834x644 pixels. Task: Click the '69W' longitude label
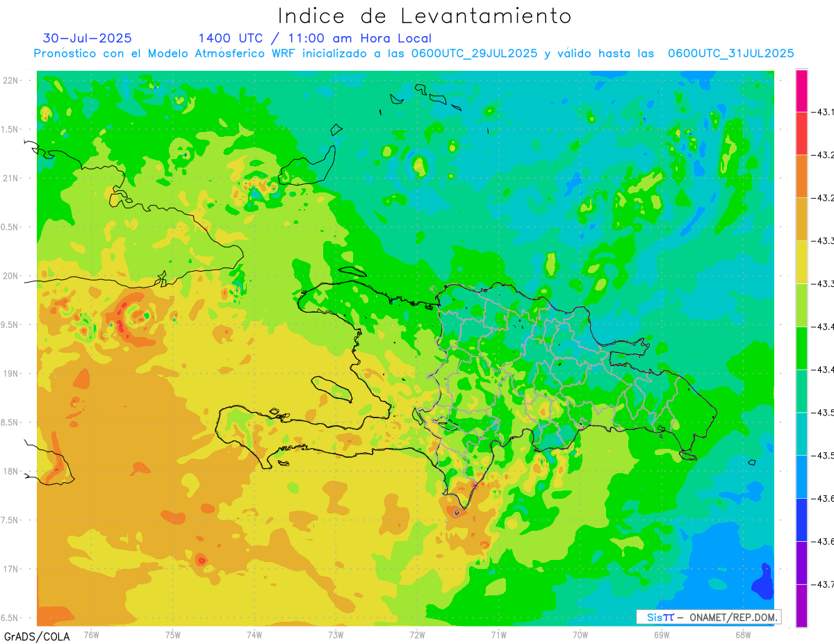662,634
